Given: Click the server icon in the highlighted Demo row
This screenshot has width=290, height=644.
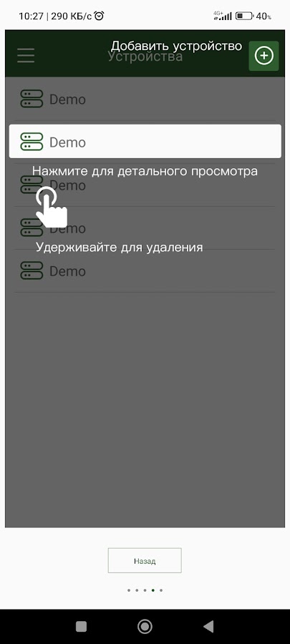Looking at the screenshot, I should (32, 142).
